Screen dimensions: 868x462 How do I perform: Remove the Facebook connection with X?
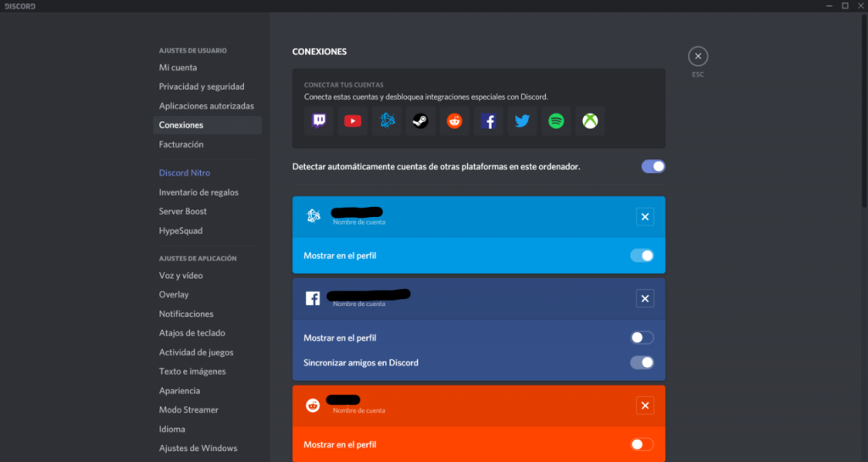645,298
